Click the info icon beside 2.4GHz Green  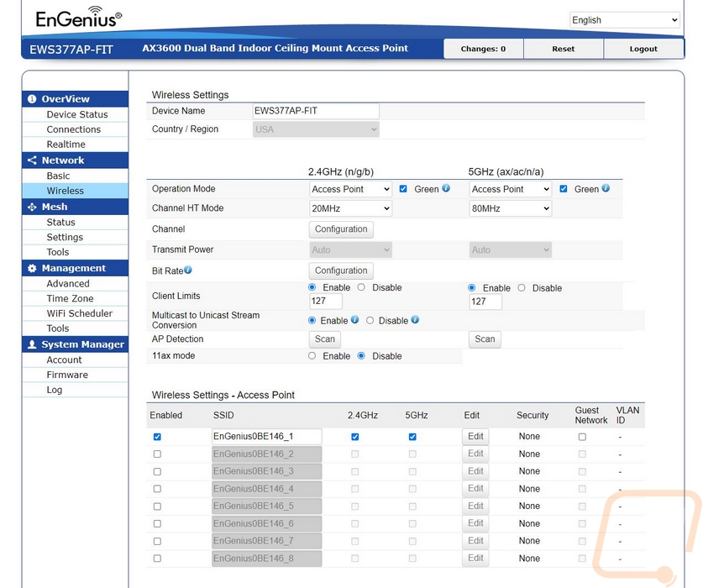[x=446, y=188]
